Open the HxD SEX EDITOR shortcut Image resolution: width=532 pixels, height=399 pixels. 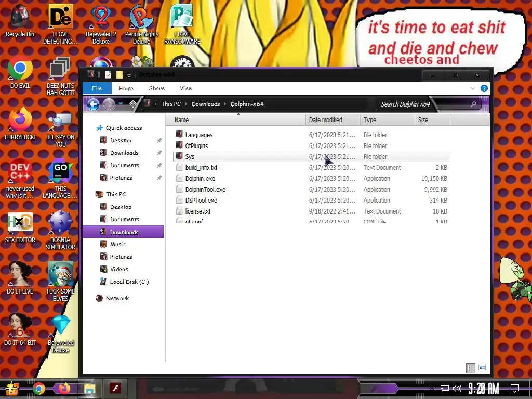[20, 228]
